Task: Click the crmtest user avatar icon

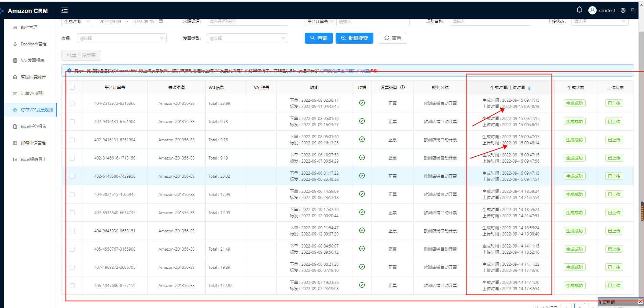Action: (x=592, y=10)
